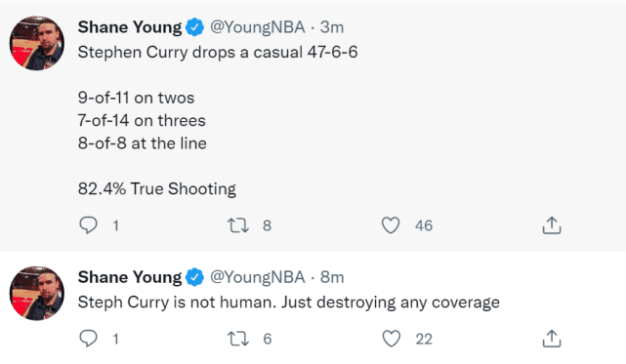Image resolution: width=626 pixels, height=364 pixels.
Task: Like the tweet with 46 likes
Action: (391, 225)
